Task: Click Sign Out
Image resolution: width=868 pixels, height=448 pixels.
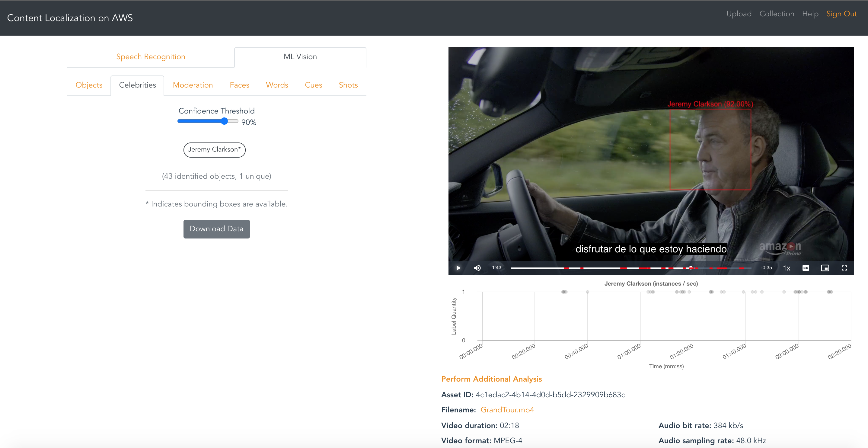Action: tap(841, 14)
